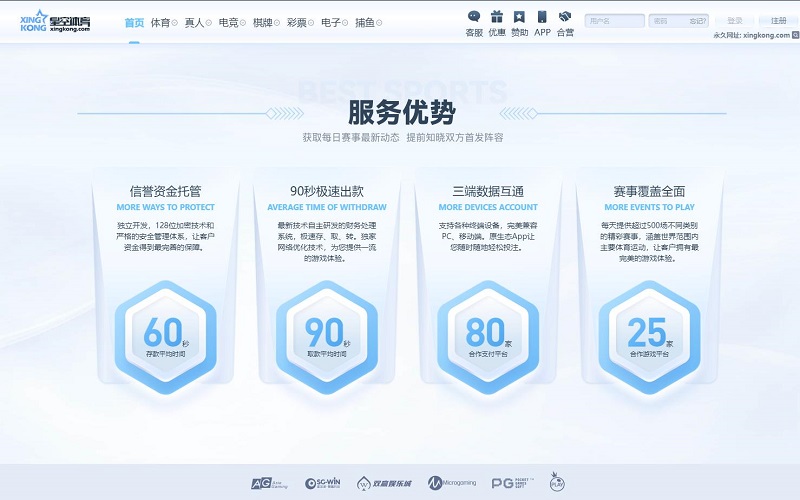Click the 60 秒 deposit time hexagon
This screenshot has height=500, width=800.
(165, 337)
